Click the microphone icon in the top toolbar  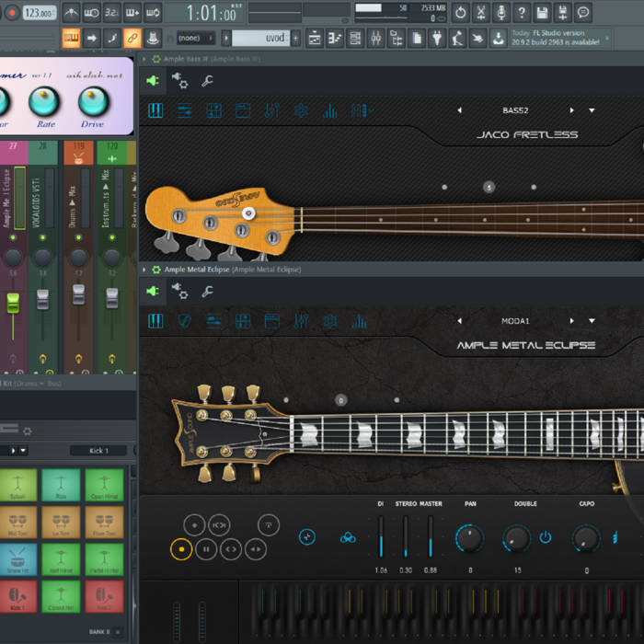click(x=501, y=13)
